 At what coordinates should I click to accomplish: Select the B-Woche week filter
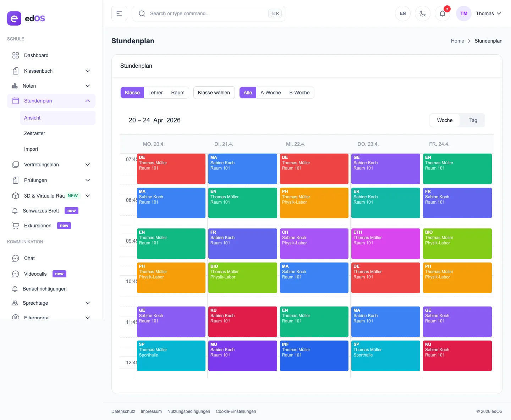tap(299, 93)
